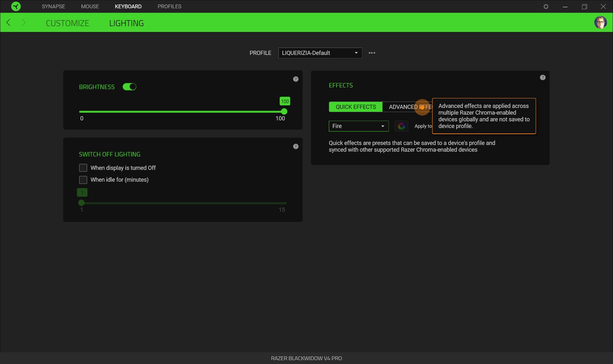Click the brightness slider handle
Viewport: 613px width, 364px height.
[284, 111]
